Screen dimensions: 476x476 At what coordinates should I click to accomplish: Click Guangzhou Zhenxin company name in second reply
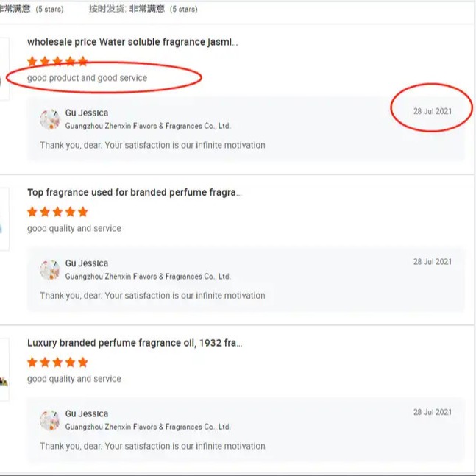147,277
